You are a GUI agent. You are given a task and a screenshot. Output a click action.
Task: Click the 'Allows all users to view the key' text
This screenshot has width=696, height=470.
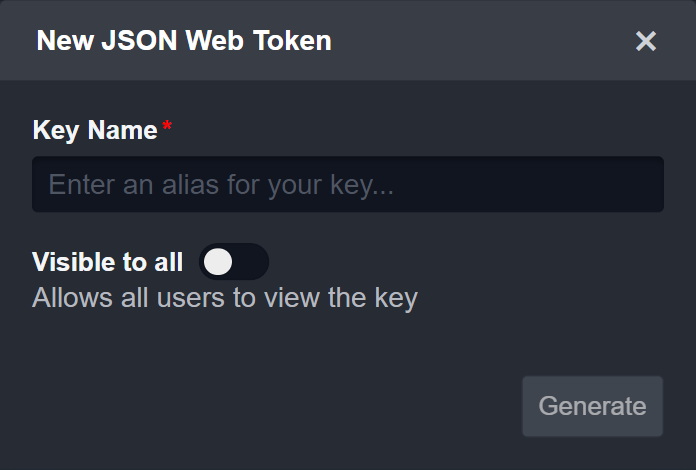click(224, 298)
